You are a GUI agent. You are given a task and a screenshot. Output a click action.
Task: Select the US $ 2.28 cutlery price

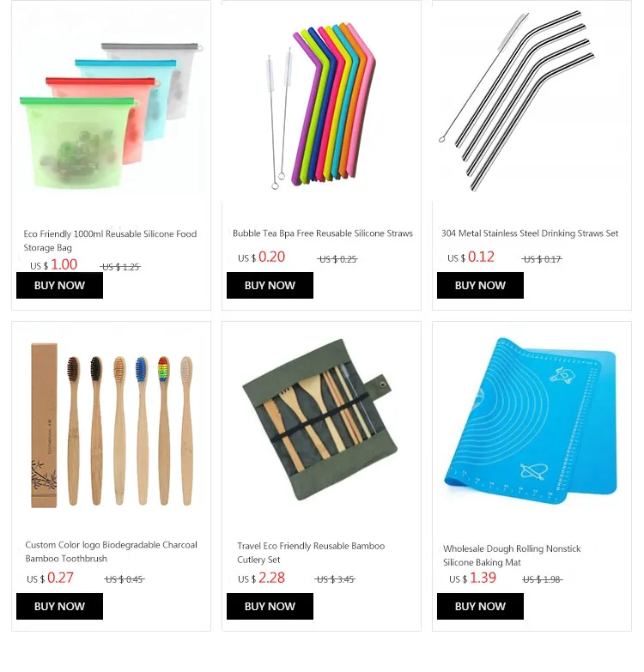(x=262, y=578)
